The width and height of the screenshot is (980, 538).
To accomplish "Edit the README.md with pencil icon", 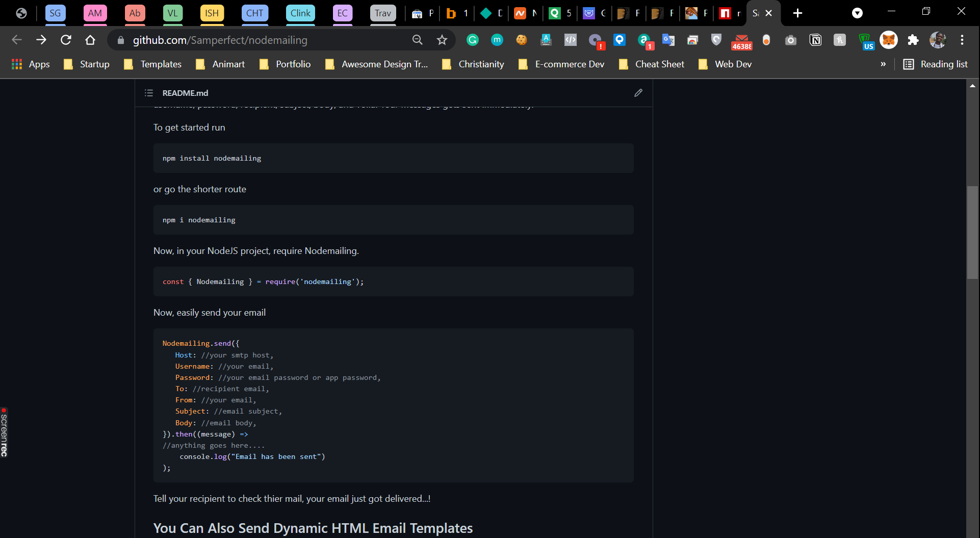I will (638, 93).
